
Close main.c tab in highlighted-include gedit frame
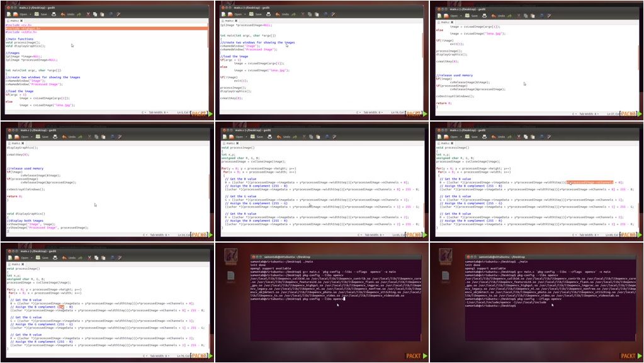pos(21,21)
